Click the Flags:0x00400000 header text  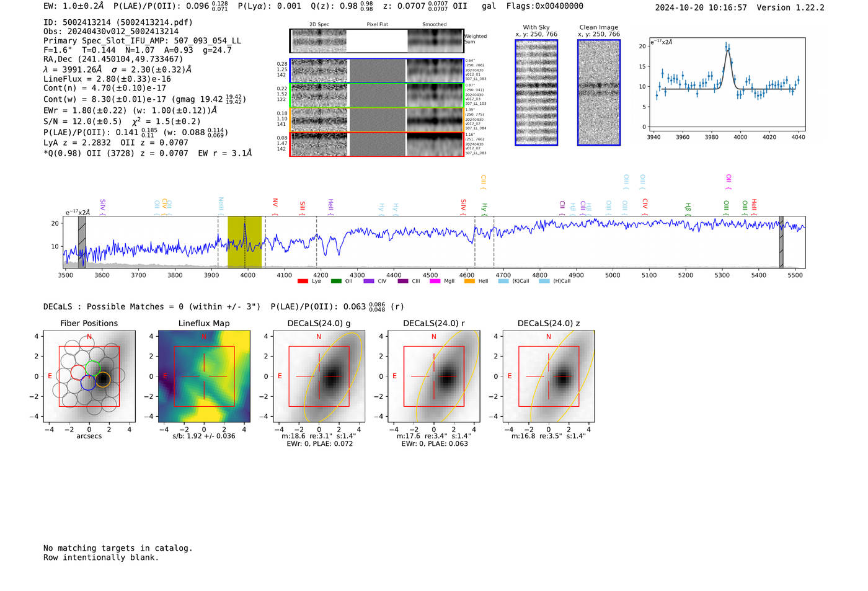click(544, 6)
